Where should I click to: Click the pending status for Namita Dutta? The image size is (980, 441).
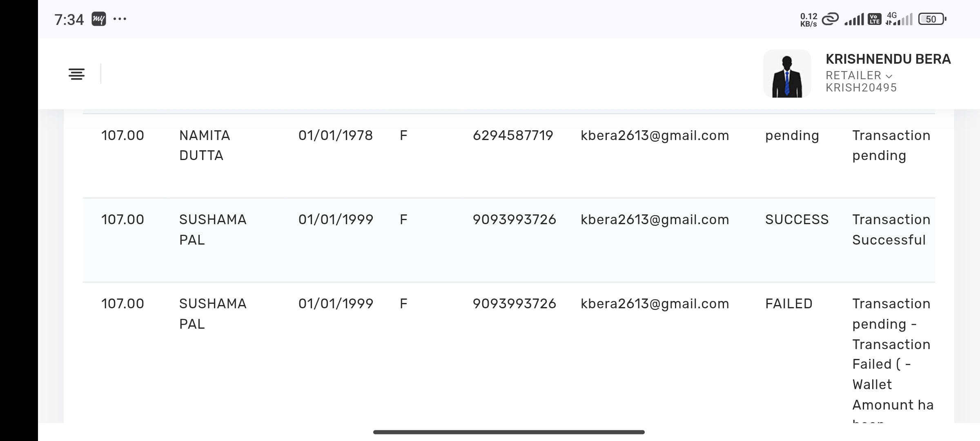point(792,136)
